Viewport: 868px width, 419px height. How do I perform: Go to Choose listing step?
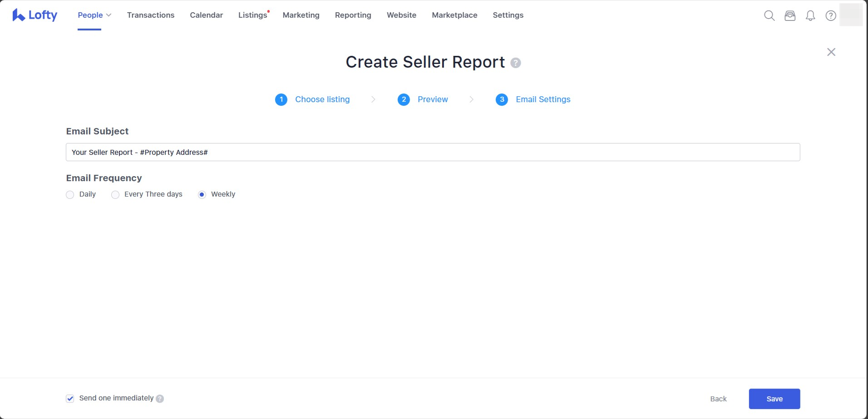point(322,99)
